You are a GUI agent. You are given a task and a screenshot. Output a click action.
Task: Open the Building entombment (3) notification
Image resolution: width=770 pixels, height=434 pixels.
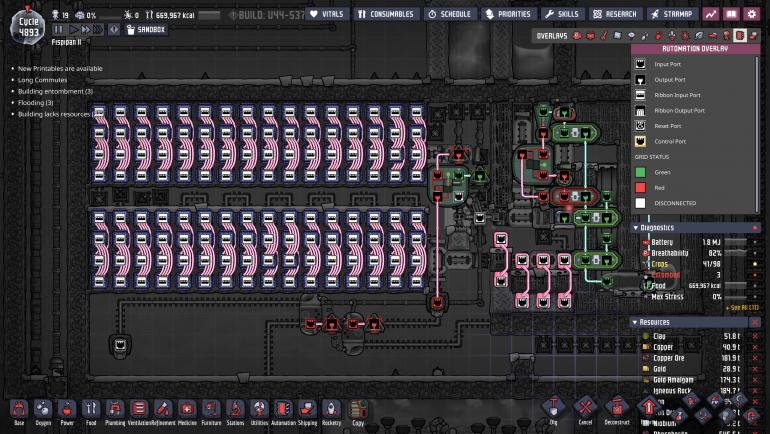55,91
